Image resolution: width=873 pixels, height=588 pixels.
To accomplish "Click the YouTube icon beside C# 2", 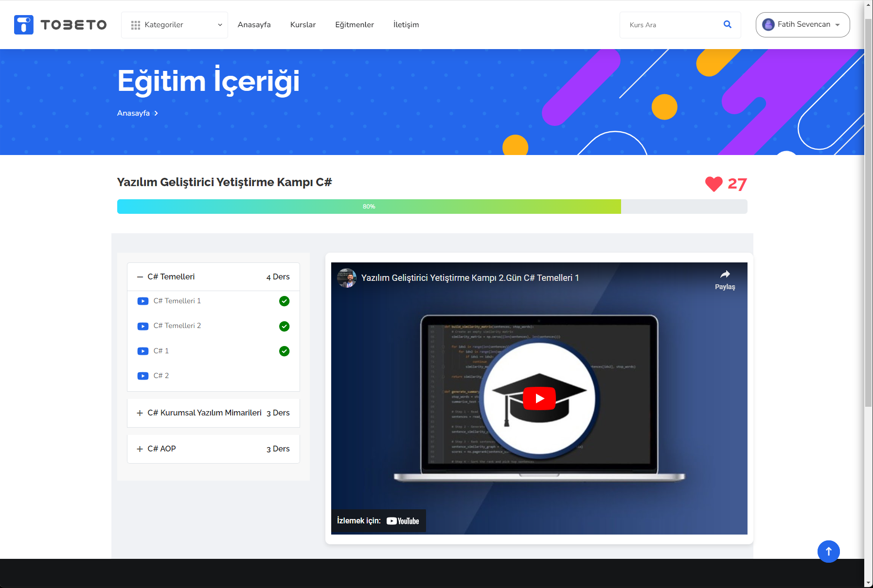I will pyautogui.click(x=143, y=376).
